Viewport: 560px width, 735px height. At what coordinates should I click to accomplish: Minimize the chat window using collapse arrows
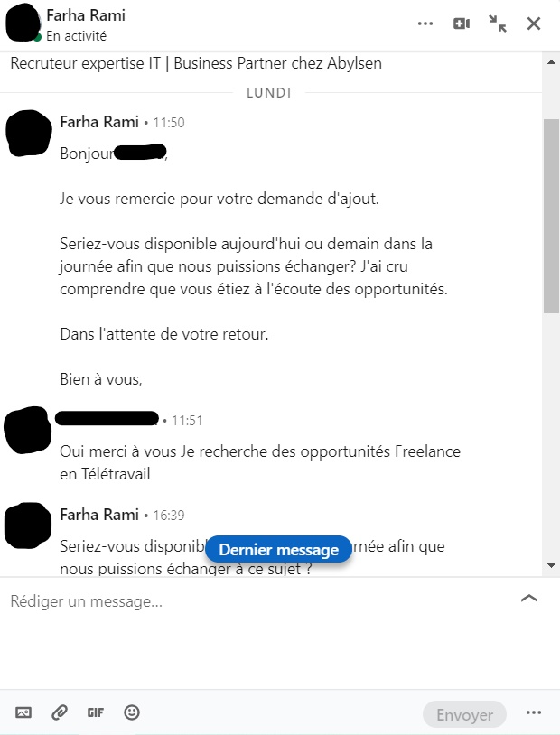pyautogui.click(x=497, y=23)
